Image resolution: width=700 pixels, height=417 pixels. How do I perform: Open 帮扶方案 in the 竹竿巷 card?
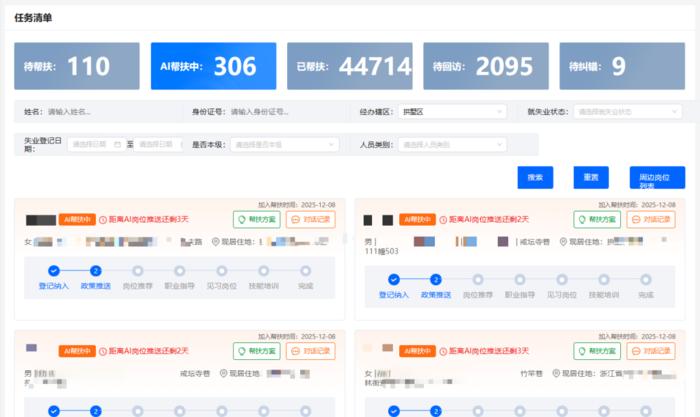[x=597, y=351]
